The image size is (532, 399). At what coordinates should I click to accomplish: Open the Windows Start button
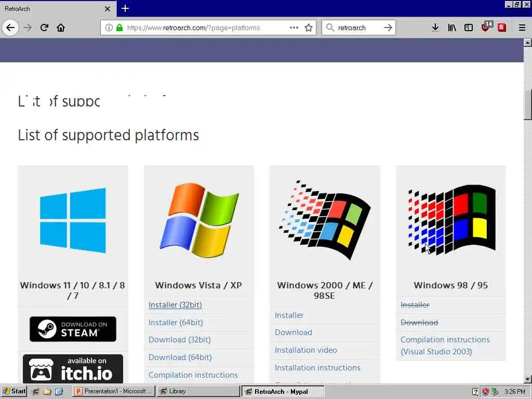click(x=14, y=391)
